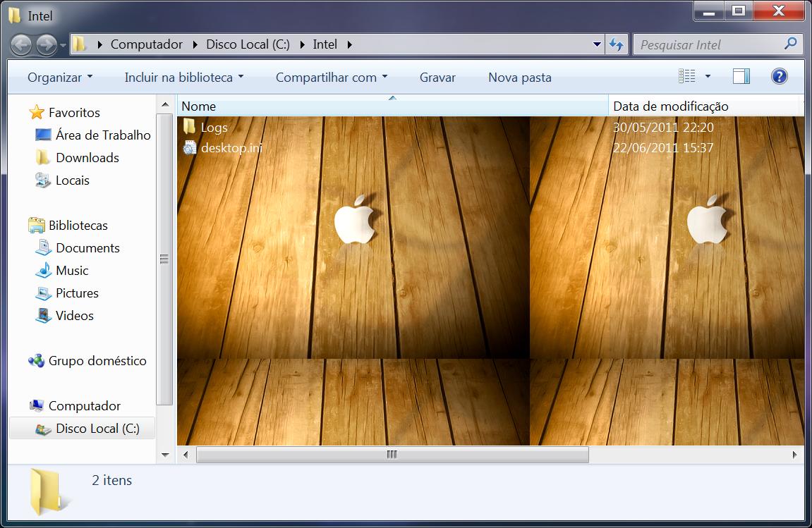812x528 pixels.
Task: Expand the arrow after Disco Local (C:) in breadcrumb
Action: coord(302,45)
